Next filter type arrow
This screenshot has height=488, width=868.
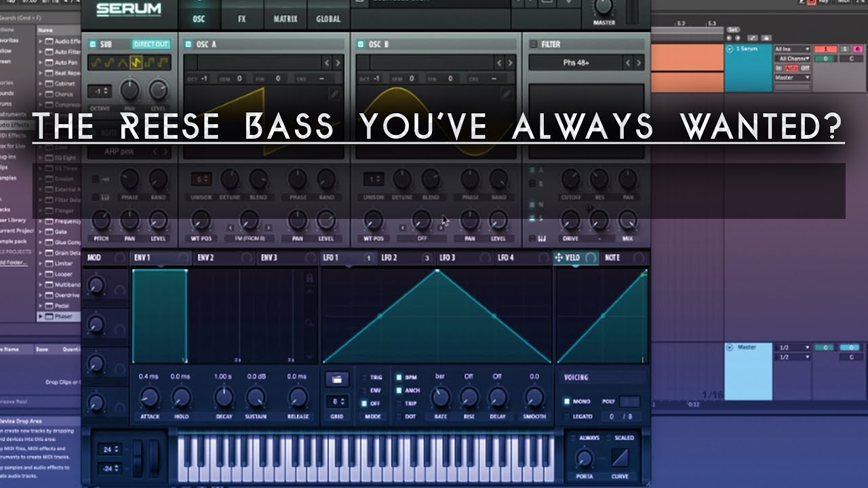[x=638, y=62]
